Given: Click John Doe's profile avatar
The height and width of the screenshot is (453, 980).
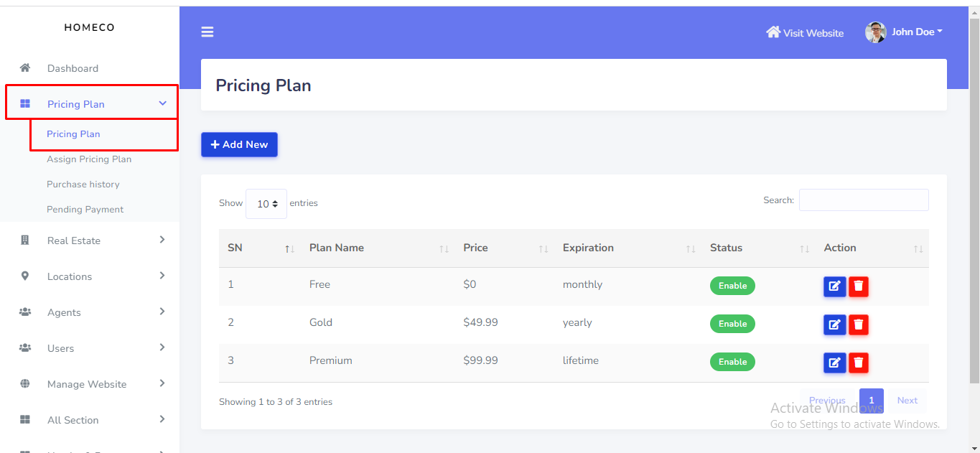Looking at the screenshot, I should click(875, 32).
